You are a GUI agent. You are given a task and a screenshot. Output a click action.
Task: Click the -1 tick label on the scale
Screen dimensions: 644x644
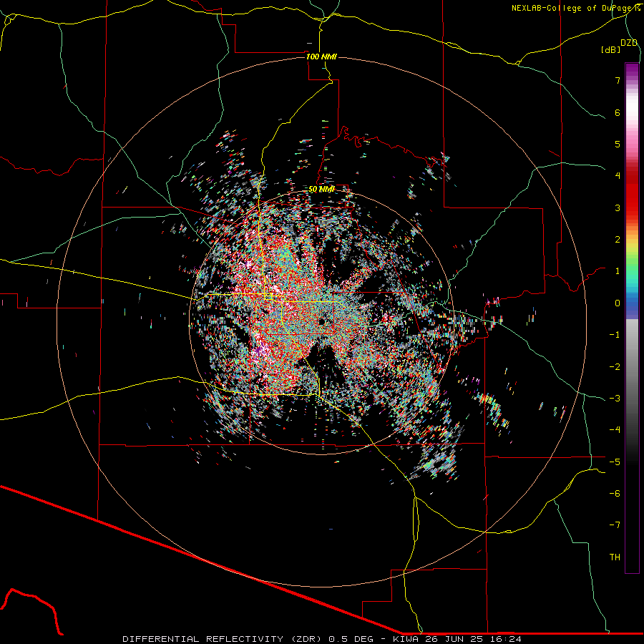pos(615,335)
